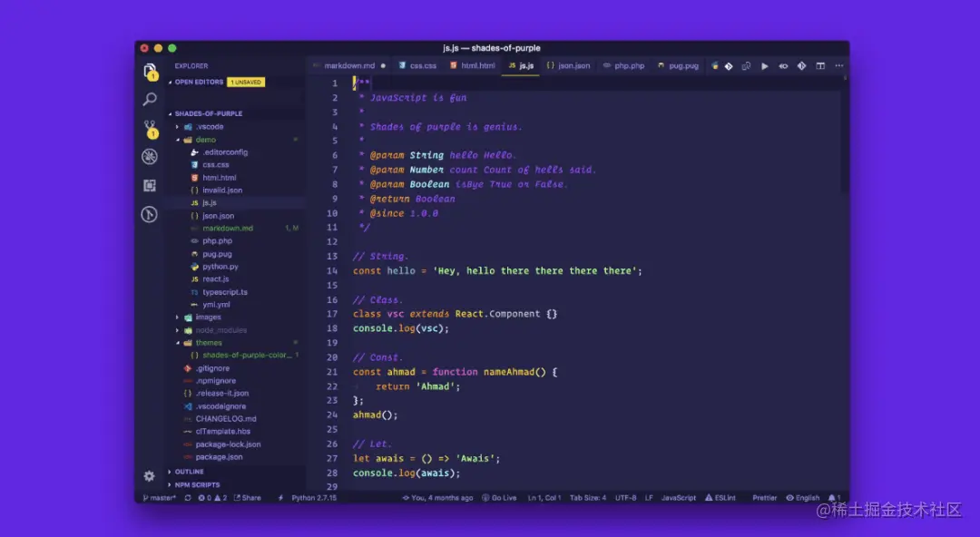Click the master branch indicator
The image size is (980, 537).
[160, 498]
